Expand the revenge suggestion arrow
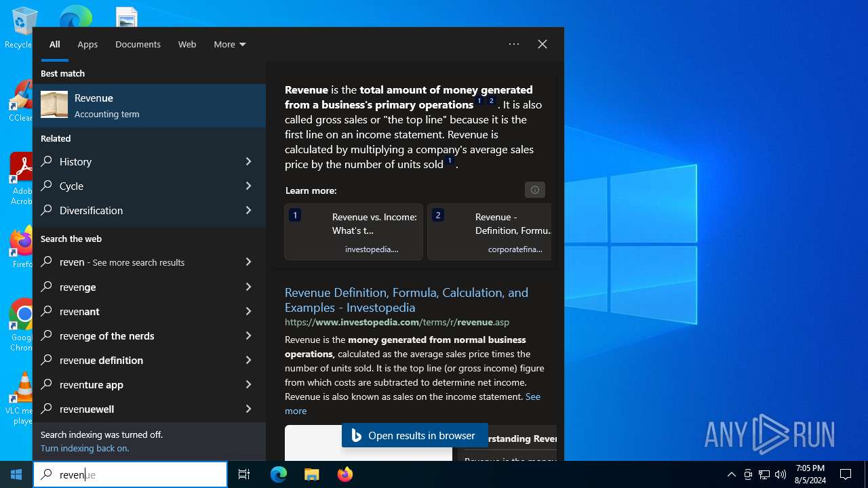This screenshot has width=868, height=488. [248, 287]
